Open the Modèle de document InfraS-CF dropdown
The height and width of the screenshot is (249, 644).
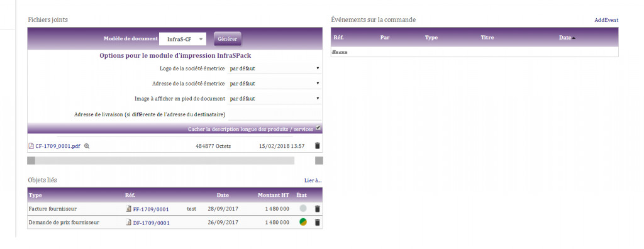pyautogui.click(x=183, y=39)
